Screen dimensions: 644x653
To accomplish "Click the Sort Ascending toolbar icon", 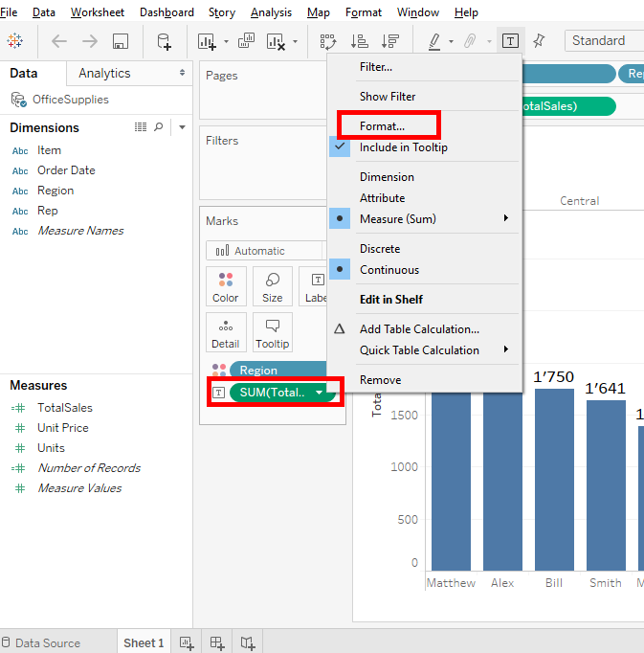I will click(x=359, y=41).
